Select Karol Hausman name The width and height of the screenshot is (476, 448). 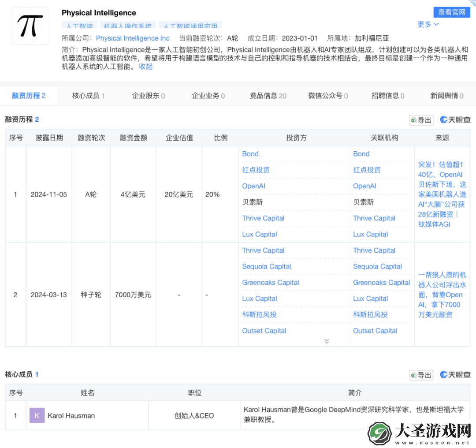[71, 416]
